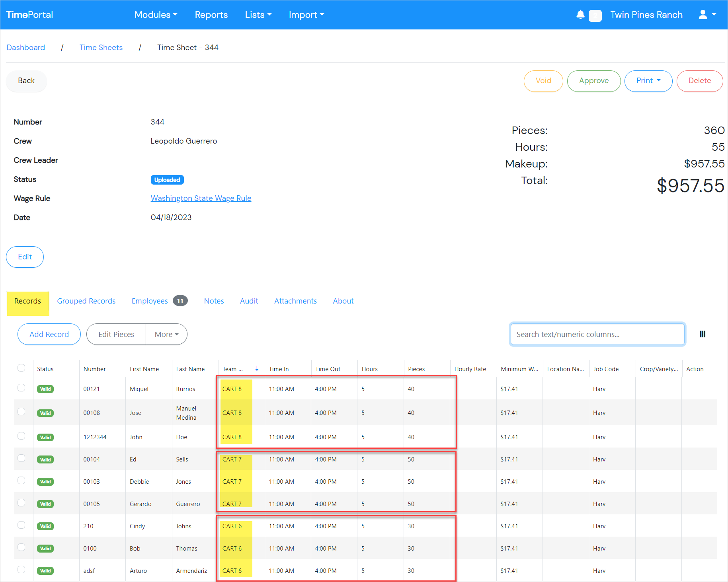728x582 pixels.
Task: Click Add Record
Action: (x=49, y=334)
